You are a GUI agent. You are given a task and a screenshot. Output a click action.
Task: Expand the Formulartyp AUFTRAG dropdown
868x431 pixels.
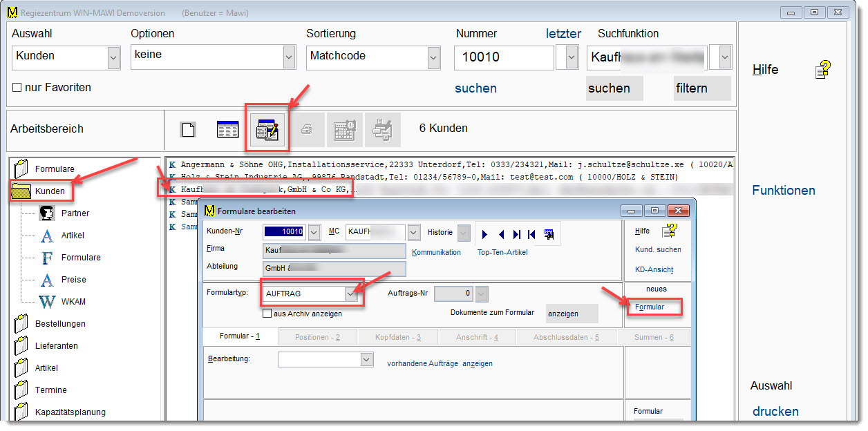(352, 294)
